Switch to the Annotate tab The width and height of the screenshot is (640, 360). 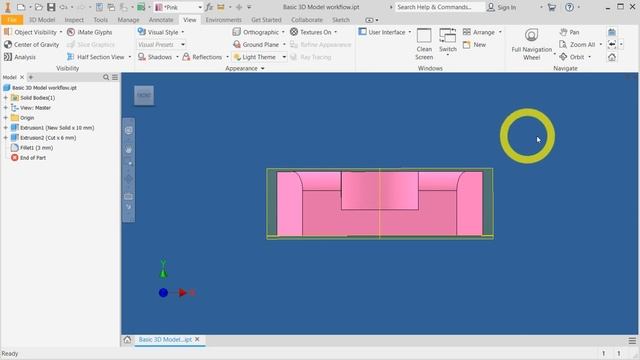(x=161, y=20)
